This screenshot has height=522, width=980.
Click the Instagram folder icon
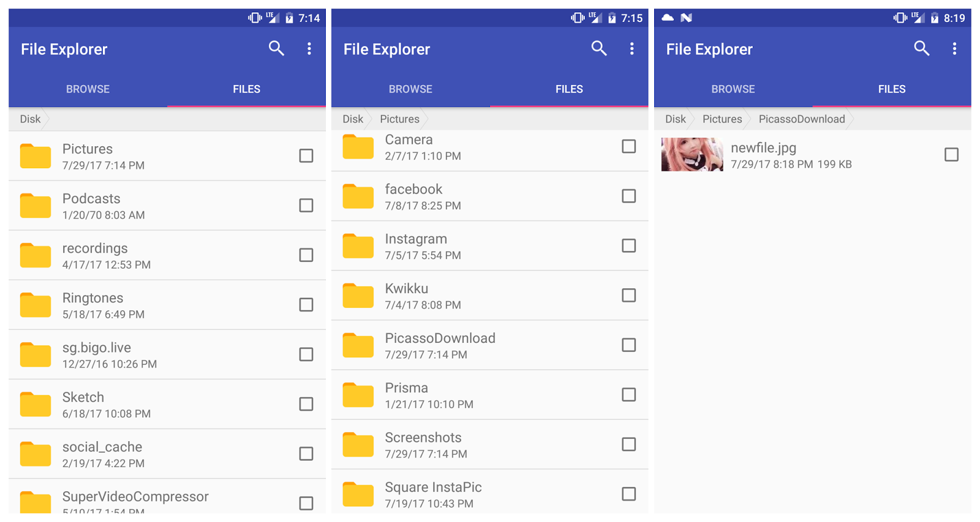click(x=358, y=246)
